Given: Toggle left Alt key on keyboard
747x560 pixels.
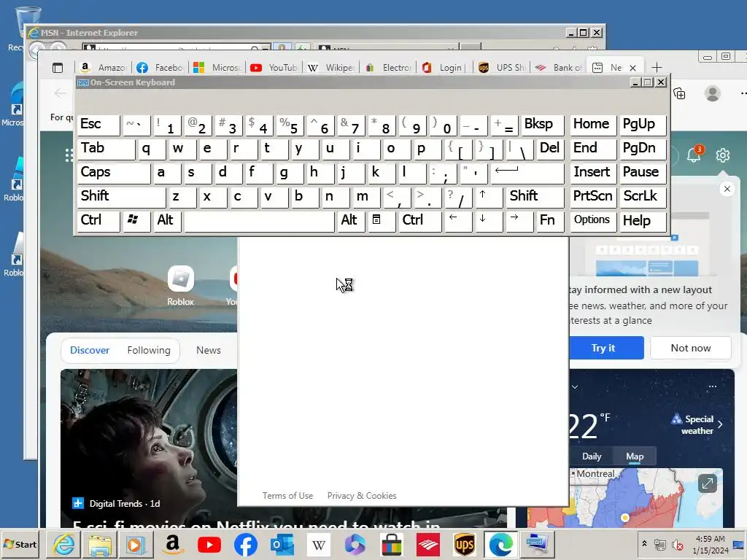Looking at the screenshot, I should pyautogui.click(x=166, y=220).
